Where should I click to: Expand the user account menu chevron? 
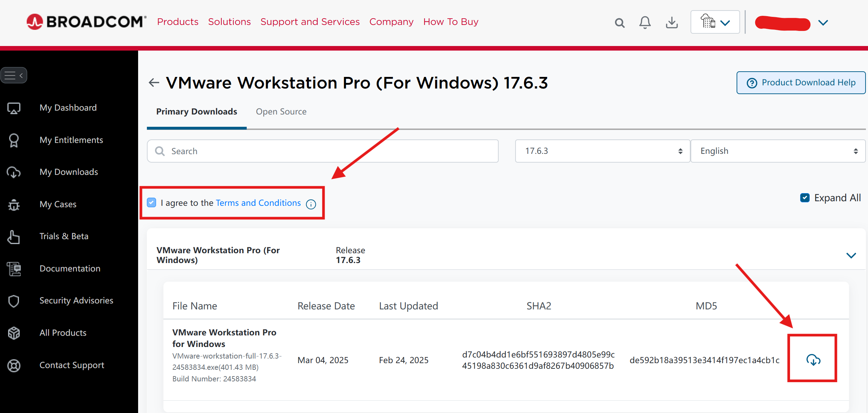point(823,23)
